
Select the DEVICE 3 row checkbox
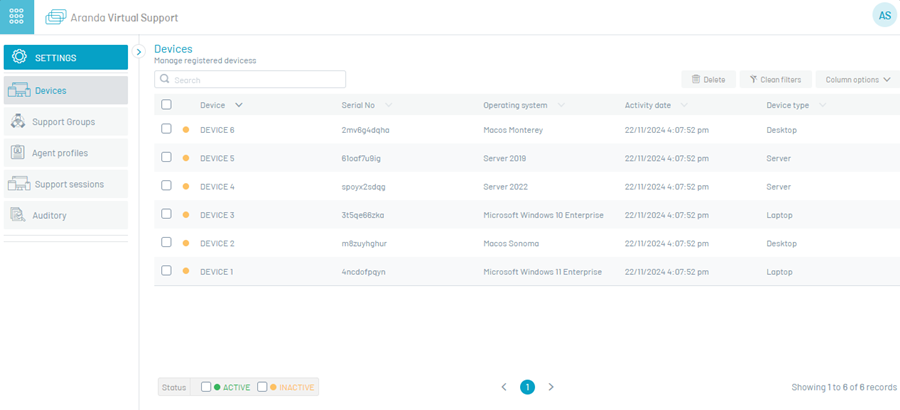[x=166, y=214]
